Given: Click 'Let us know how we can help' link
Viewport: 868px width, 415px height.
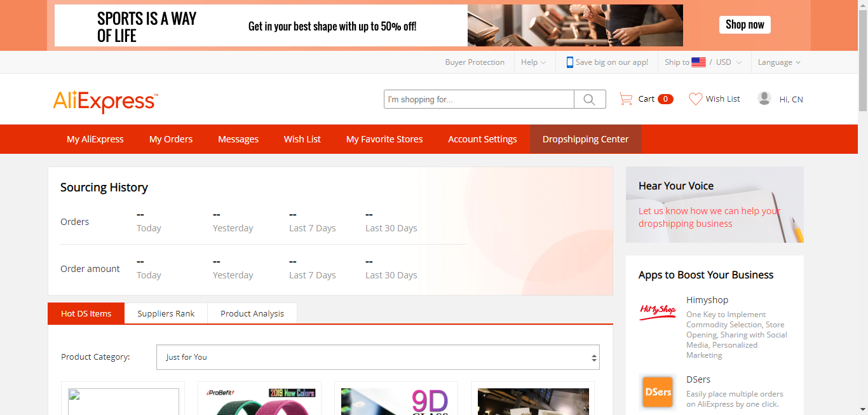Looking at the screenshot, I should click(x=709, y=217).
